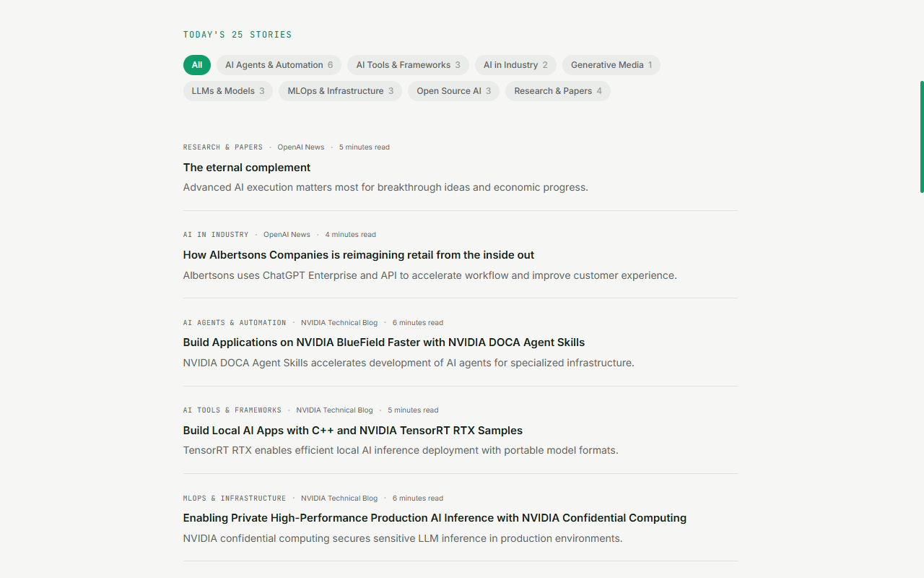924x578 pixels.
Task: Filter by AI Agents & Automation
Action: tap(279, 65)
